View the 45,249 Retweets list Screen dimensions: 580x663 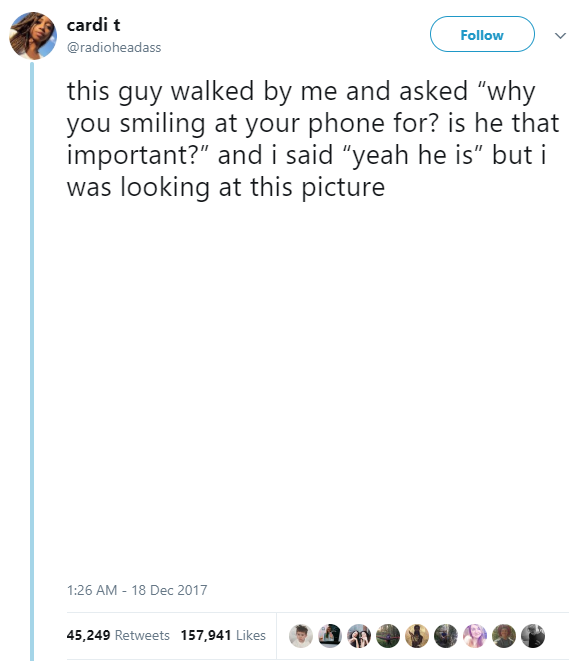(118, 635)
